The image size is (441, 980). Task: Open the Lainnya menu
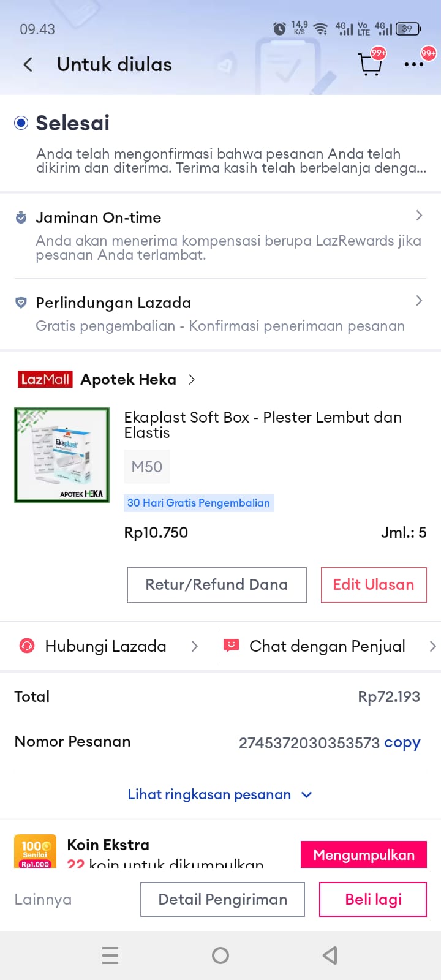(43, 899)
